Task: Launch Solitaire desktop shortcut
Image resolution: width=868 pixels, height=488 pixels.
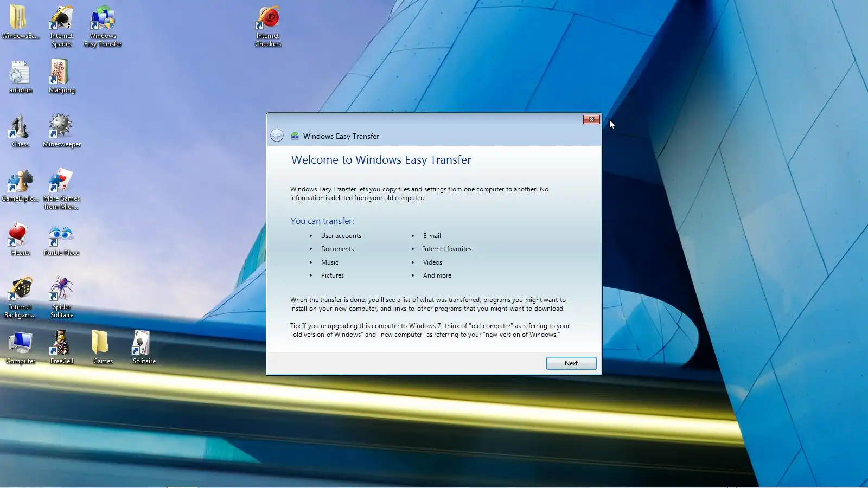Action: [x=144, y=348]
